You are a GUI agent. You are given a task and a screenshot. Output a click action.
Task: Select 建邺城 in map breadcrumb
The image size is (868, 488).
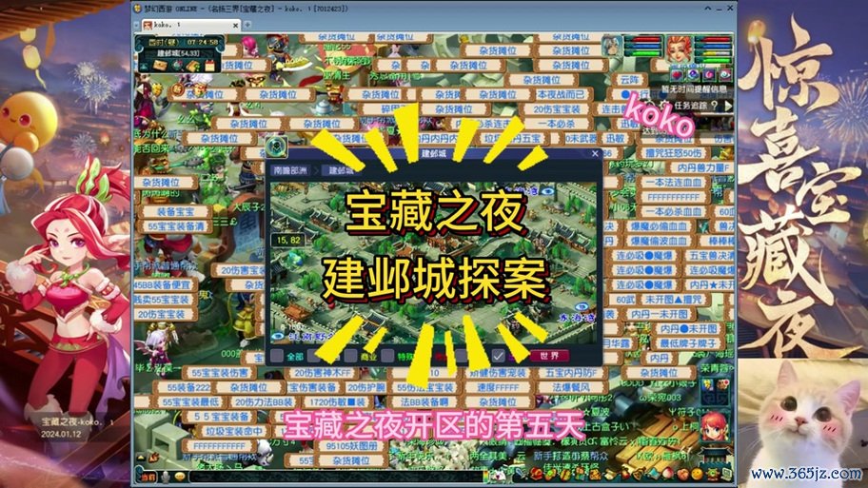pyautogui.click(x=341, y=170)
